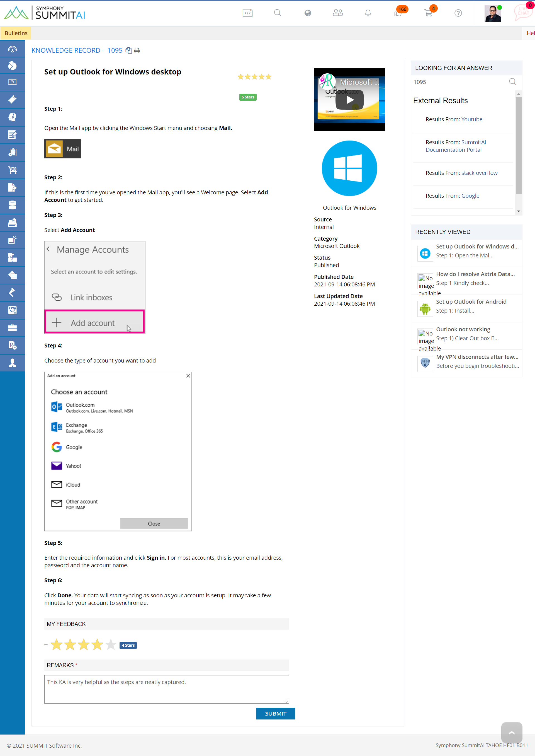
Task: Click the back-to-top arrow button
Action: 512,733
